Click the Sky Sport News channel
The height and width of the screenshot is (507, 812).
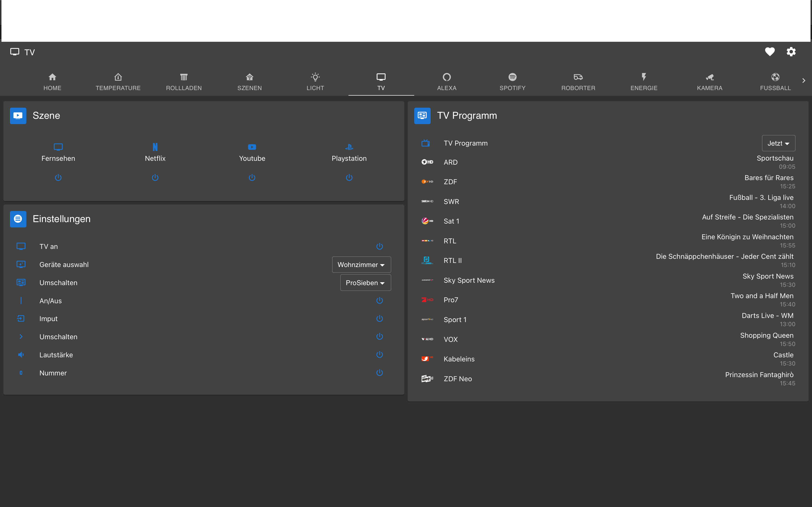click(469, 280)
